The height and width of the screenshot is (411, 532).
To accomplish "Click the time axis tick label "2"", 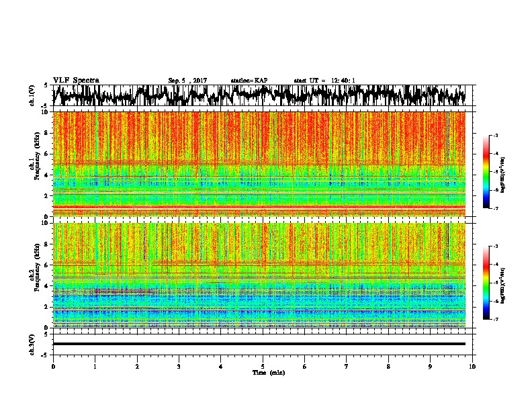I will pos(137,367).
